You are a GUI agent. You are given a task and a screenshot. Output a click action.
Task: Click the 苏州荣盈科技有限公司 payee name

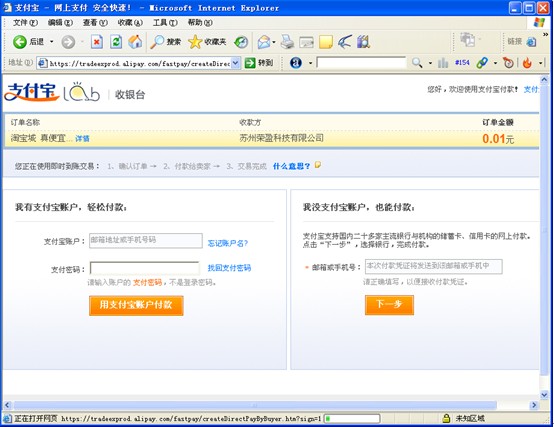click(x=282, y=138)
